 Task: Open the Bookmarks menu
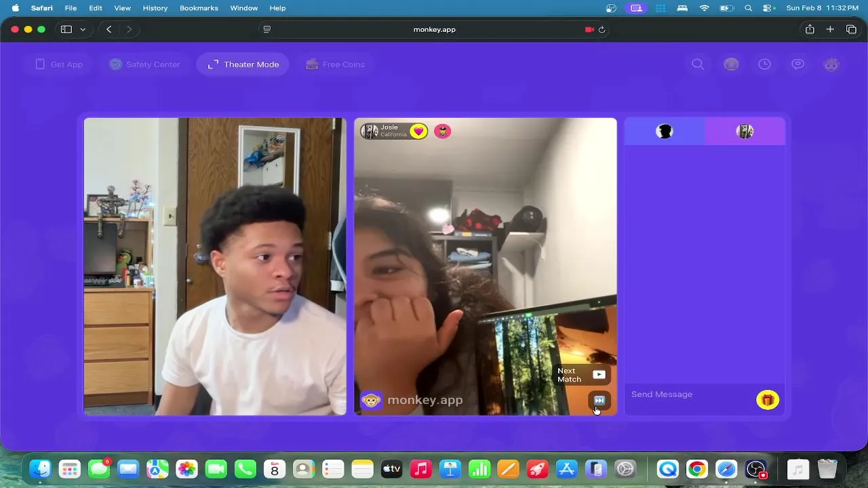199,8
